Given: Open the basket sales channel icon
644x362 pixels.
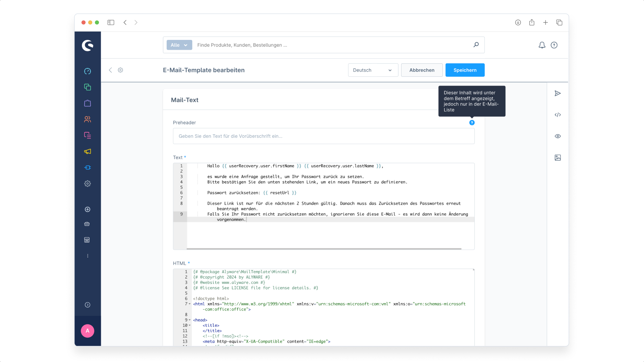Looking at the screenshot, I should [x=87, y=224].
